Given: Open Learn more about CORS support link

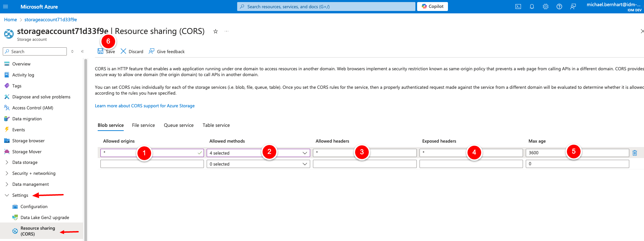Looking at the screenshot, I should (x=145, y=106).
